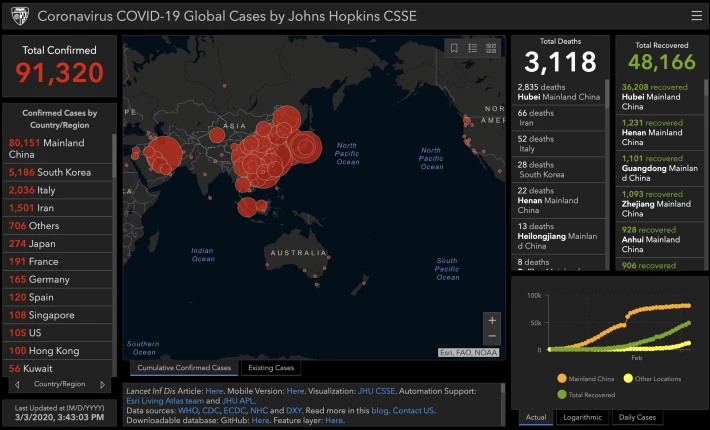This screenshot has width=710, height=430.
Task: Select the Actual chart tab
Action: (536, 417)
